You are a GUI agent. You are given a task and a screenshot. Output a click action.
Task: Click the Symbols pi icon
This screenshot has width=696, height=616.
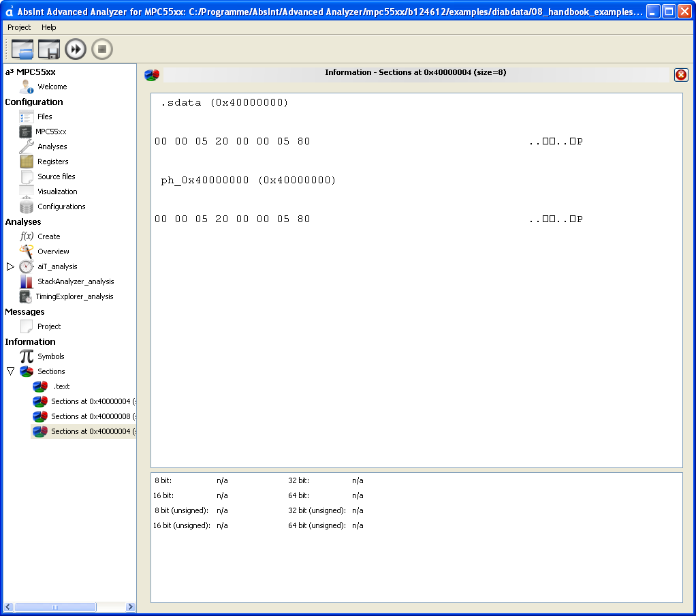click(x=27, y=356)
